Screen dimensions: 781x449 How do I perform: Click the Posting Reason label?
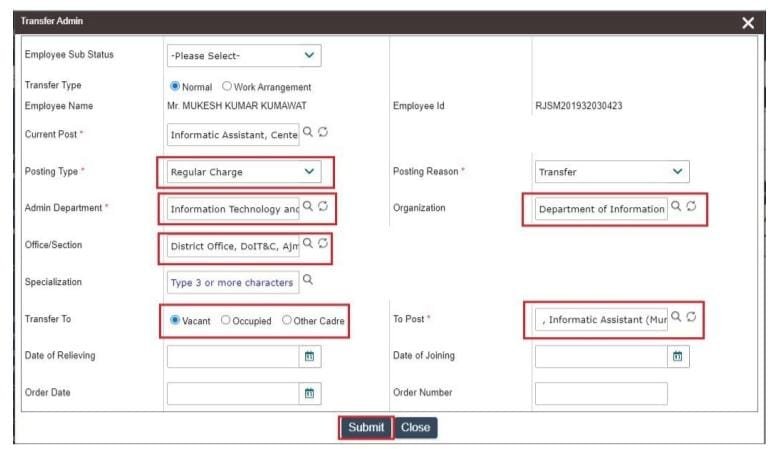pyautogui.click(x=425, y=171)
